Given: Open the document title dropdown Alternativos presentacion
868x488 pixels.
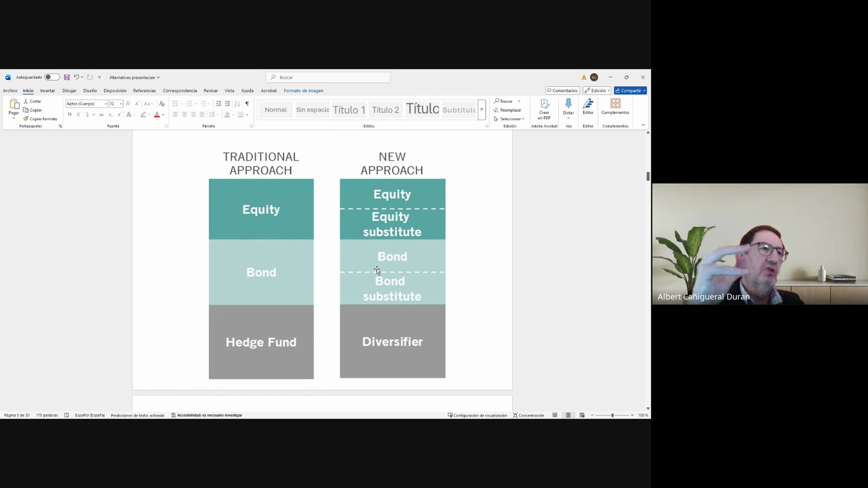Looking at the screenshot, I should (x=135, y=78).
